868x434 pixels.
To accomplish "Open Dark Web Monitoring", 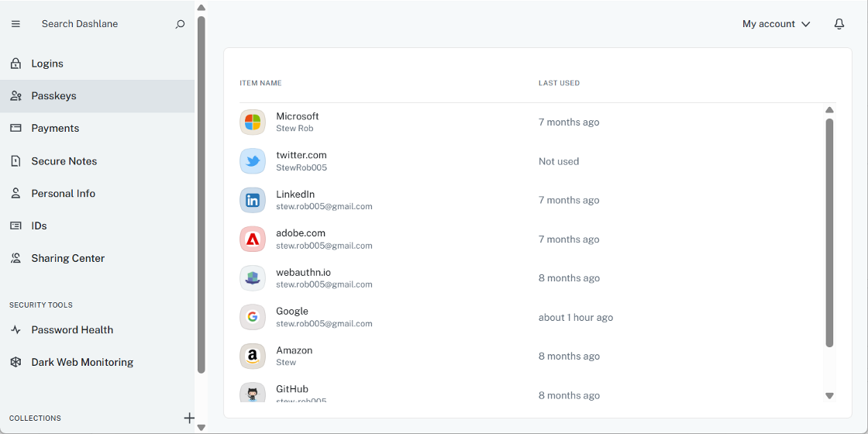I will (x=82, y=363).
